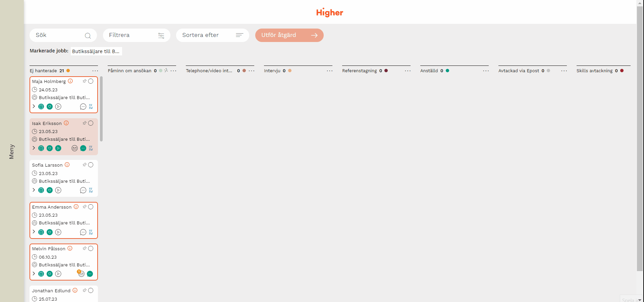Open the Filtrera filter dropdown
Screen dimensions: 644x302
(x=137, y=35)
